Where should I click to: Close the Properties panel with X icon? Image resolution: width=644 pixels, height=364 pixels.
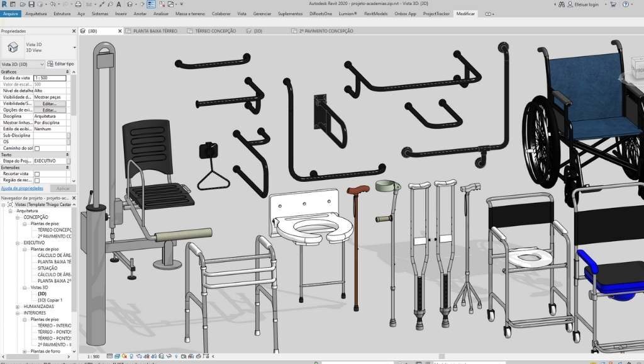point(74,30)
